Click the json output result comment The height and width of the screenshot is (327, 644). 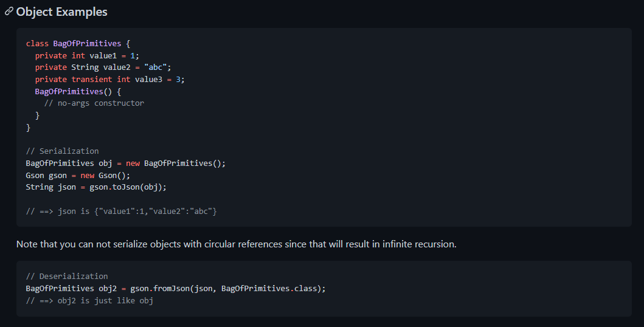121,211
